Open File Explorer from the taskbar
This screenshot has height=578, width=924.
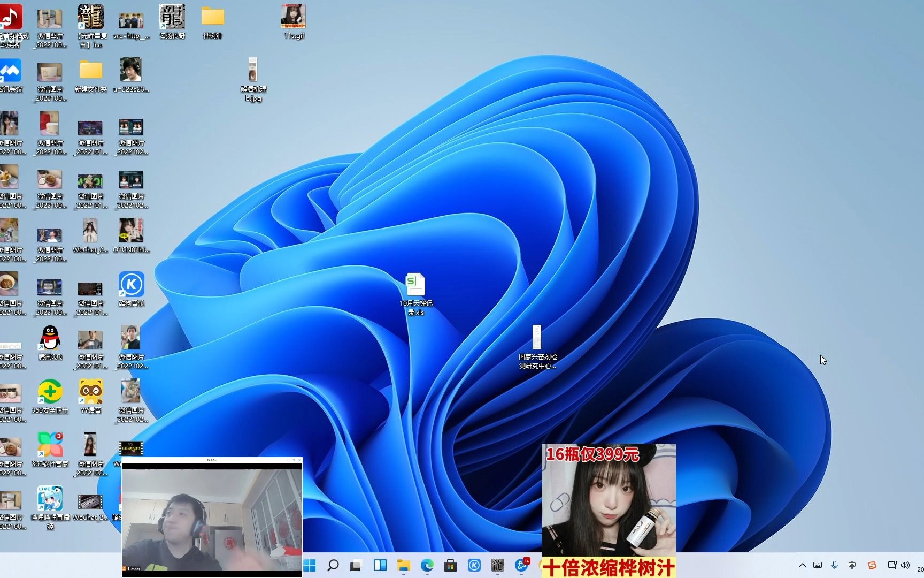pyautogui.click(x=403, y=565)
